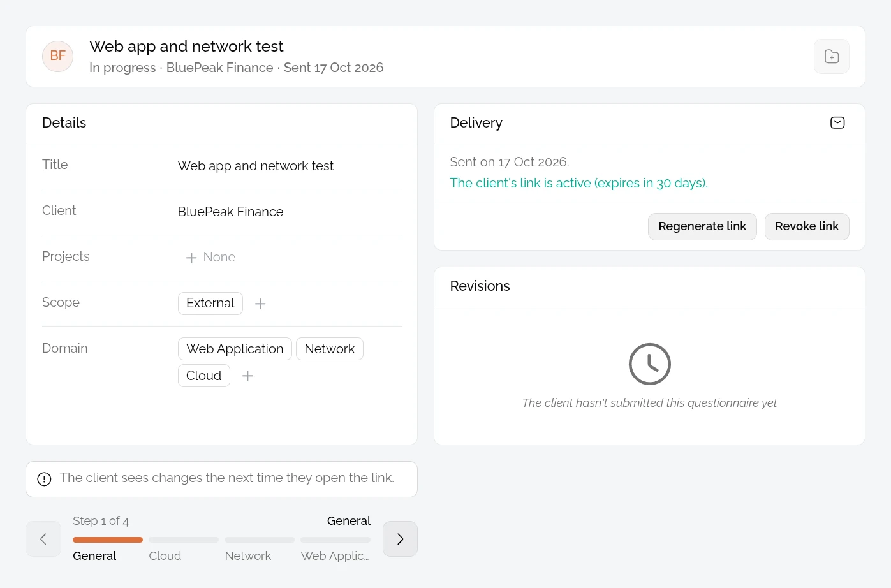Open the email envelope icon in Delivery
891x588 pixels.
[837, 122]
